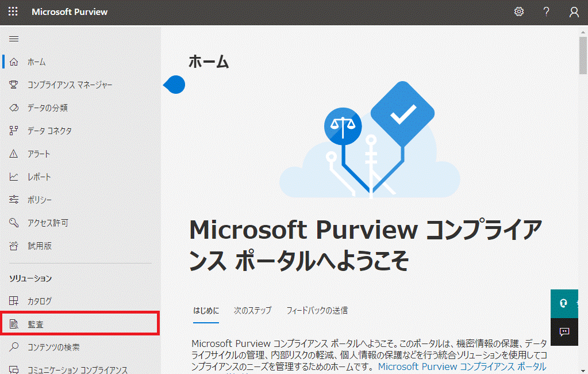Click the コンプライアンス マネージャー trophy icon

(14, 85)
